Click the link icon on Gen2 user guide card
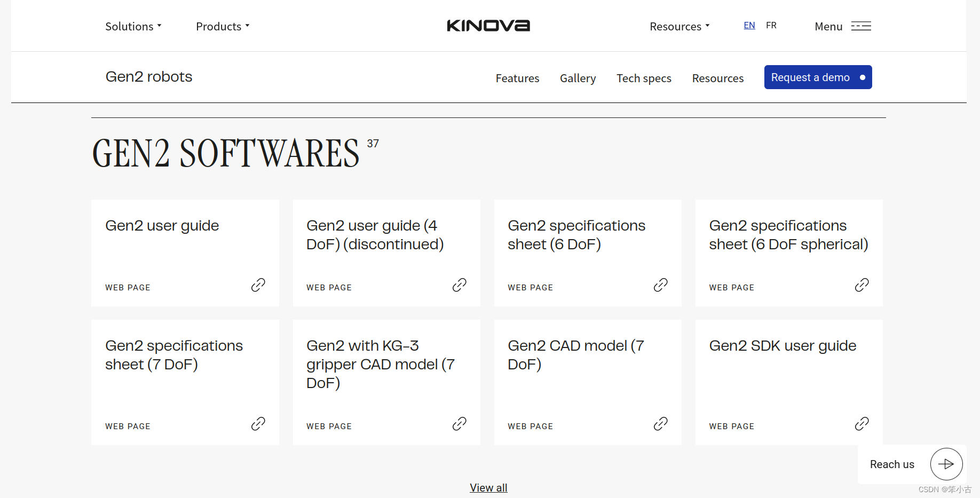Image resolution: width=980 pixels, height=498 pixels. point(258,285)
